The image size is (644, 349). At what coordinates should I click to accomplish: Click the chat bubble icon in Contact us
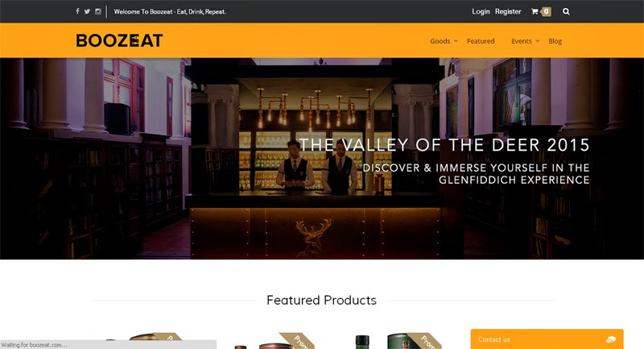point(611,339)
